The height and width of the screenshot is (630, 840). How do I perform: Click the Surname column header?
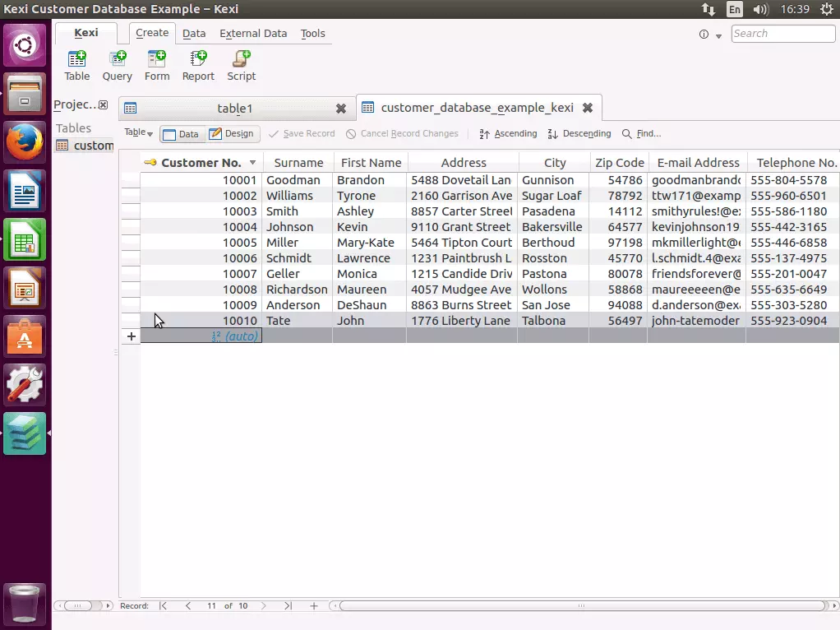point(298,163)
